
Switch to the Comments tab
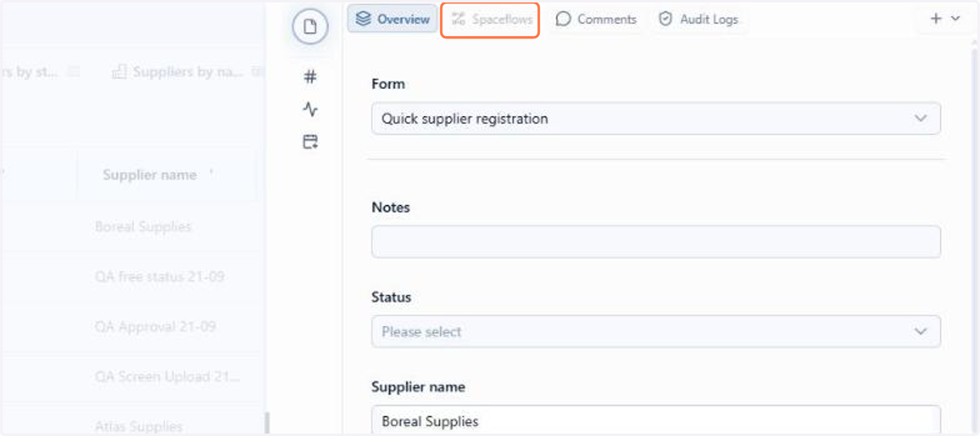pos(595,19)
